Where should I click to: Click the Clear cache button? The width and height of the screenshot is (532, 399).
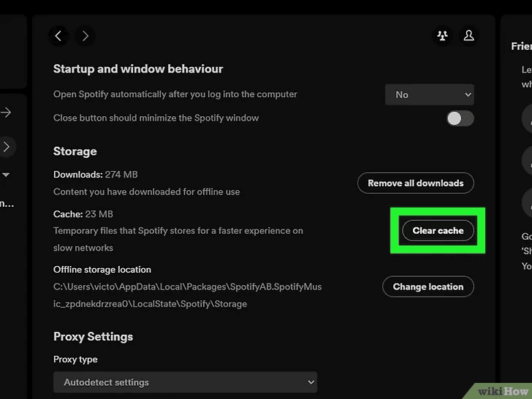click(438, 231)
